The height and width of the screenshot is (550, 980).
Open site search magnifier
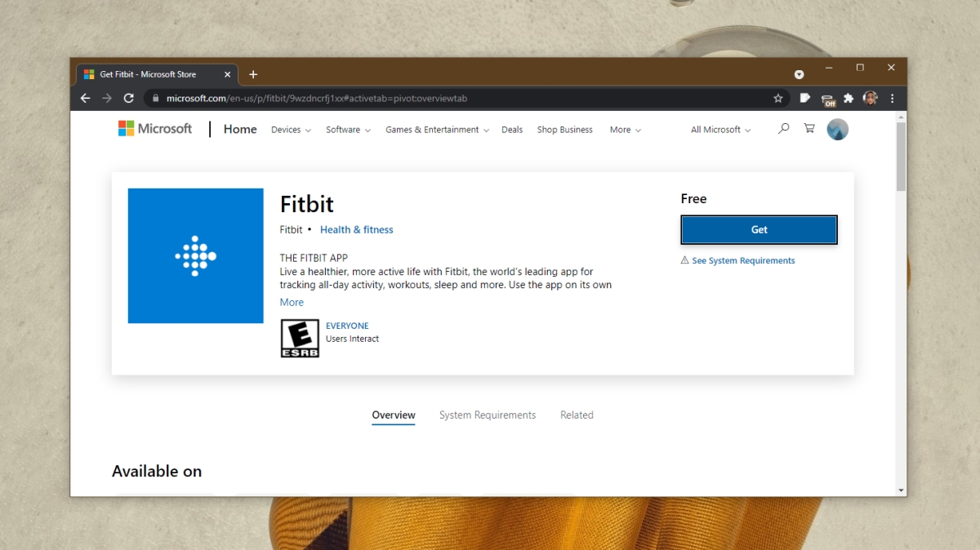[x=784, y=129]
